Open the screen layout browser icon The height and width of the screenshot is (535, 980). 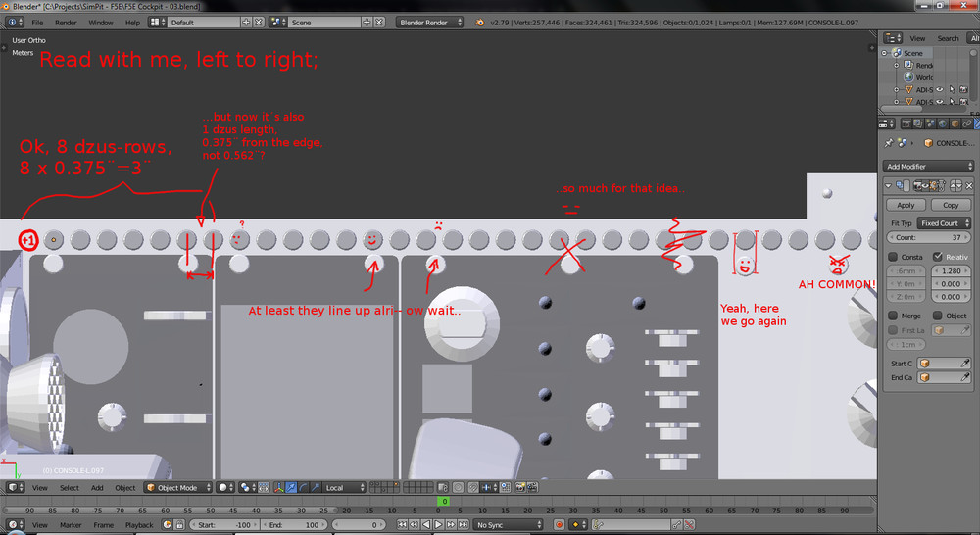tap(156, 22)
